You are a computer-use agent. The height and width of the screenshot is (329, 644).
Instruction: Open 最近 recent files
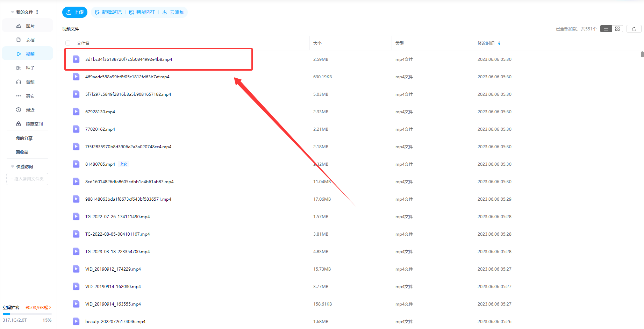click(x=28, y=110)
